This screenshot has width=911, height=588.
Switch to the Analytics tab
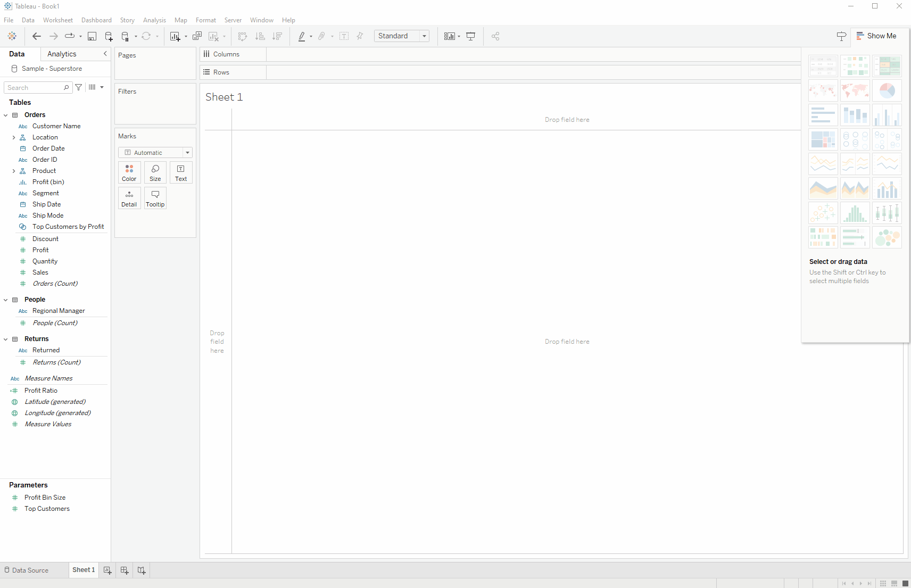tap(62, 54)
